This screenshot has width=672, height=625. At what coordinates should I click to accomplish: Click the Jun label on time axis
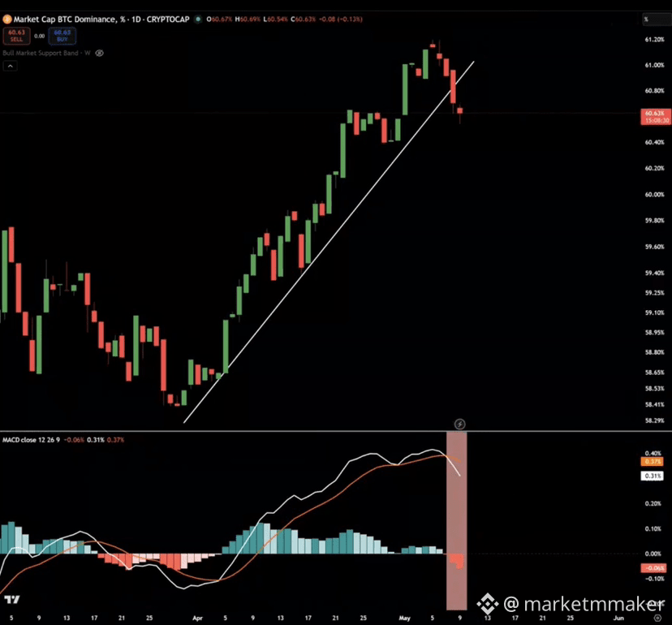tap(618, 618)
